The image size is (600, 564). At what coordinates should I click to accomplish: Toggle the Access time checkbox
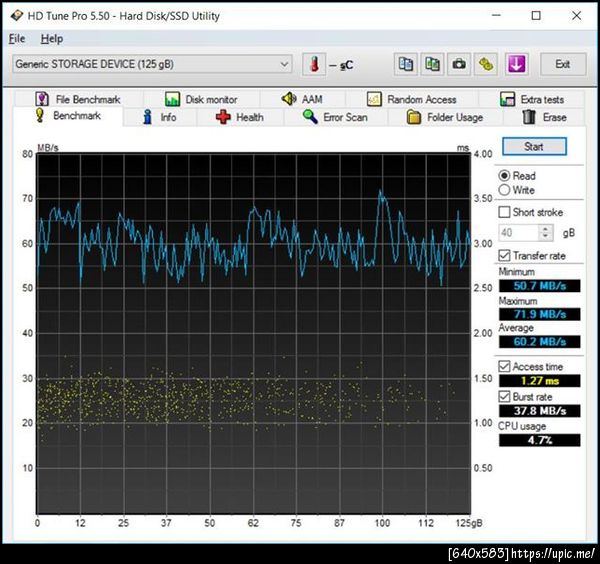pyautogui.click(x=504, y=366)
